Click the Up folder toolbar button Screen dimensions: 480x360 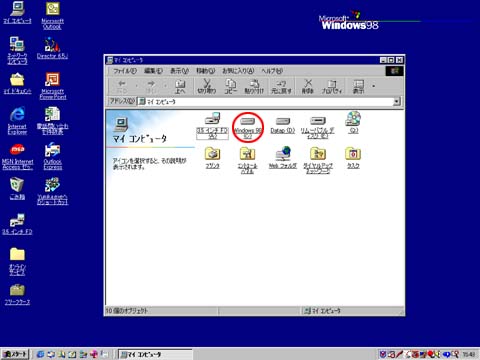coord(180,86)
